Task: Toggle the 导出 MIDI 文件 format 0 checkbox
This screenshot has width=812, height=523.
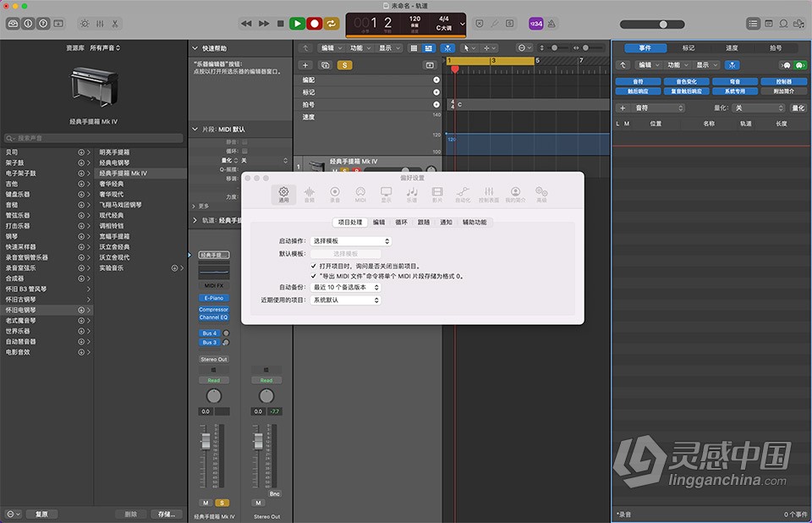Action: pyautogui.click(x=313, y=276)
